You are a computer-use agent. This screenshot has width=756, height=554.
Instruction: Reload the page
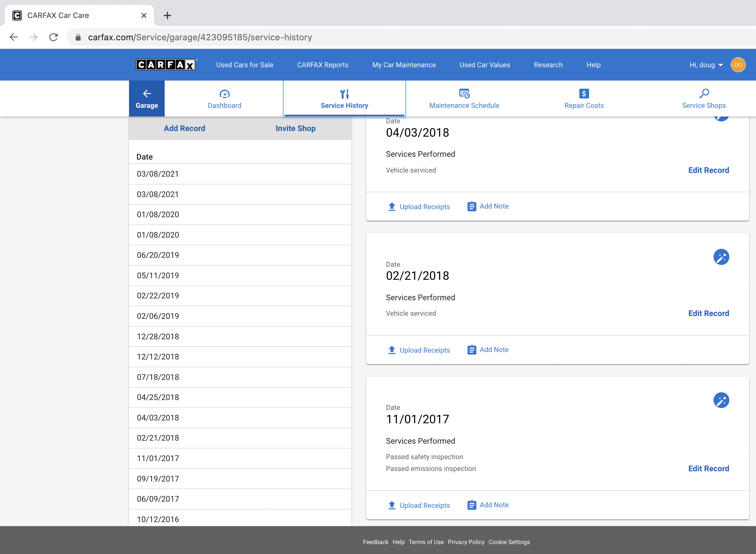coord(53,37)
